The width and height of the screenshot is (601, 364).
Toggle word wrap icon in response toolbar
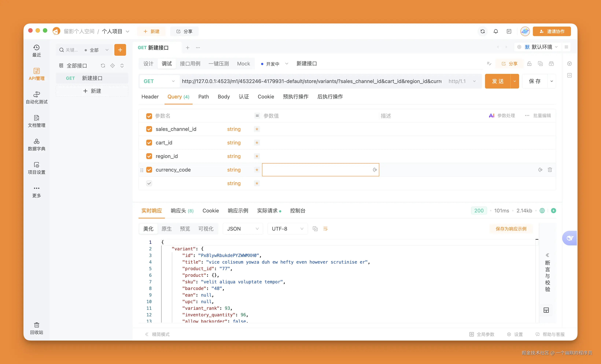[325, 229]
